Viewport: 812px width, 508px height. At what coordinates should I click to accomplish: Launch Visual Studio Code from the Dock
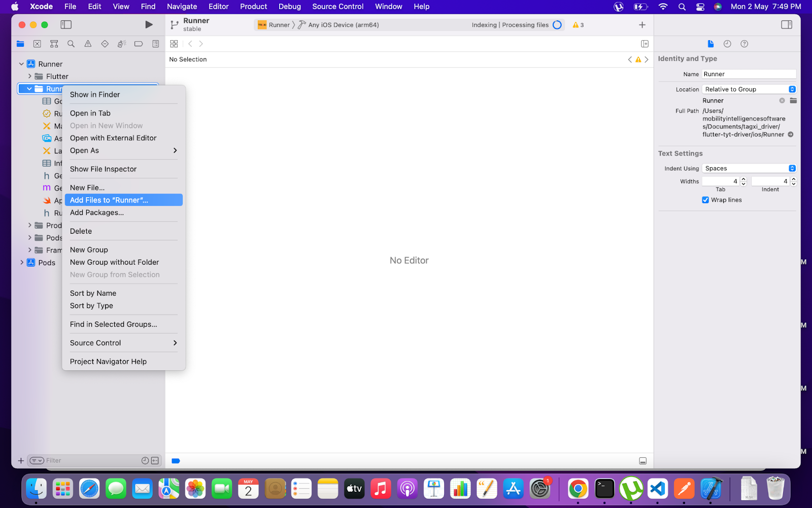(658, 489)
